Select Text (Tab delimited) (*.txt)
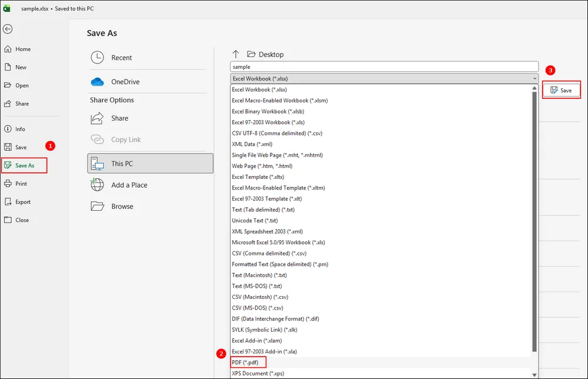Viewport: 588px width, 379px height. 382,210
